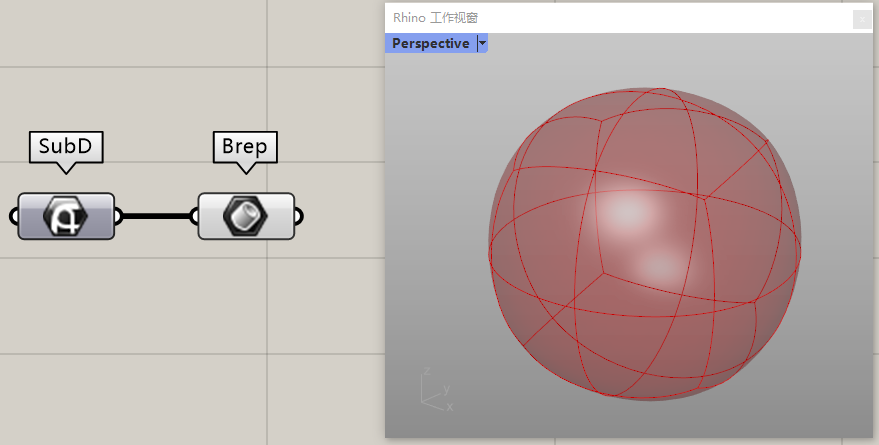
Task: Select the red sphere in the Perspective viewport
Action: click(645, 244)
